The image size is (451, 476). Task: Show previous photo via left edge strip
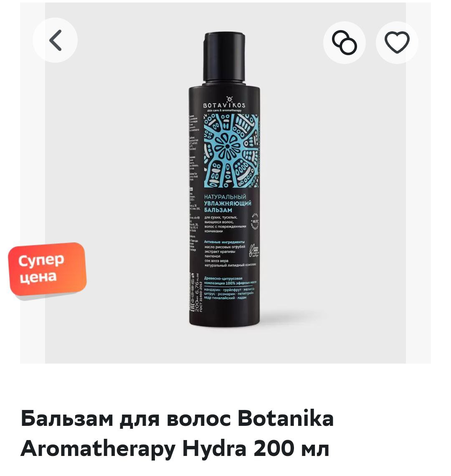(x=33, y=183)
